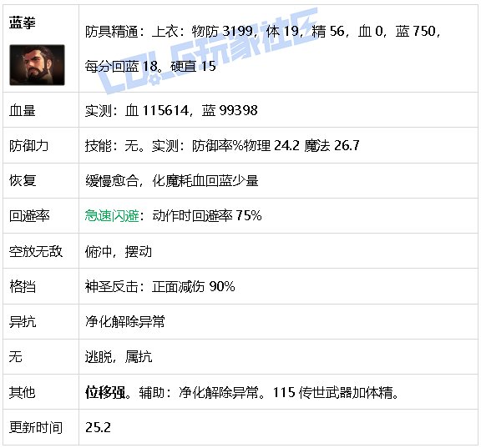481x448 pixels.
Task: Click the text 神圣反击：正面减伤 90%
Action: (x=160, y=286)
